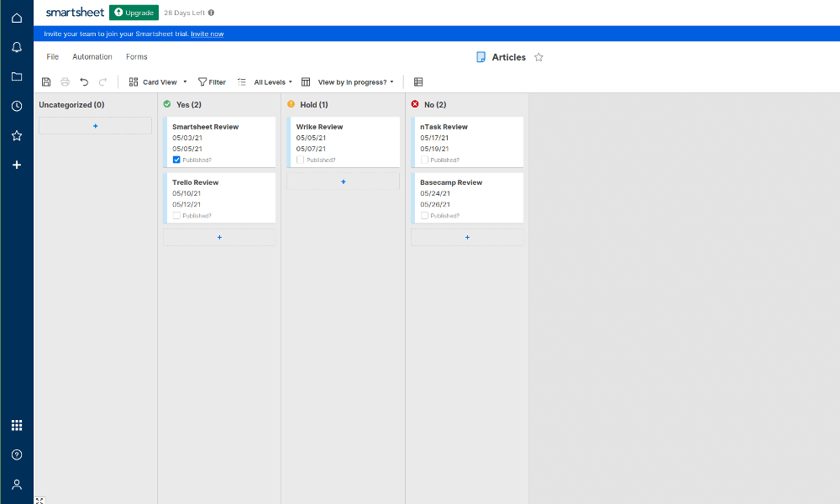Select the Trello Review card title

[195, 182]
